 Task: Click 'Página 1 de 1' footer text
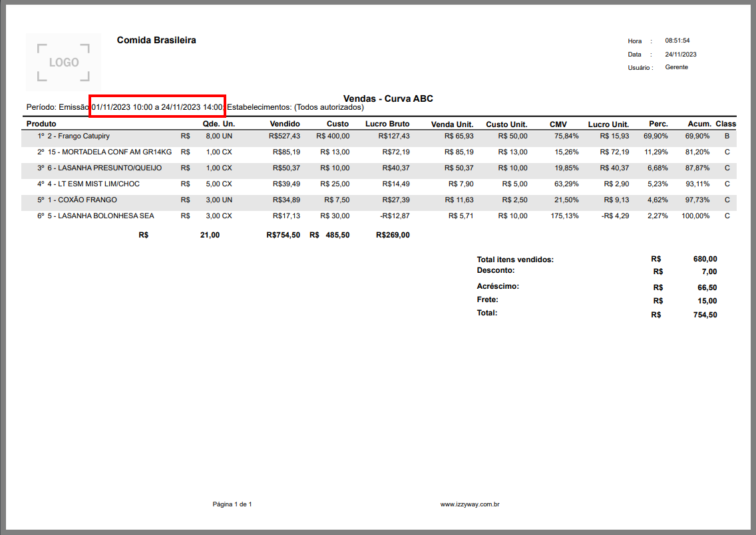232,504
